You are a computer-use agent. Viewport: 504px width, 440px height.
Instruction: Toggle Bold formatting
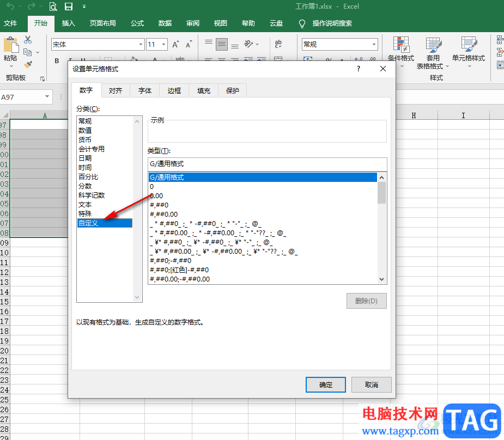[x=57, y=60]
